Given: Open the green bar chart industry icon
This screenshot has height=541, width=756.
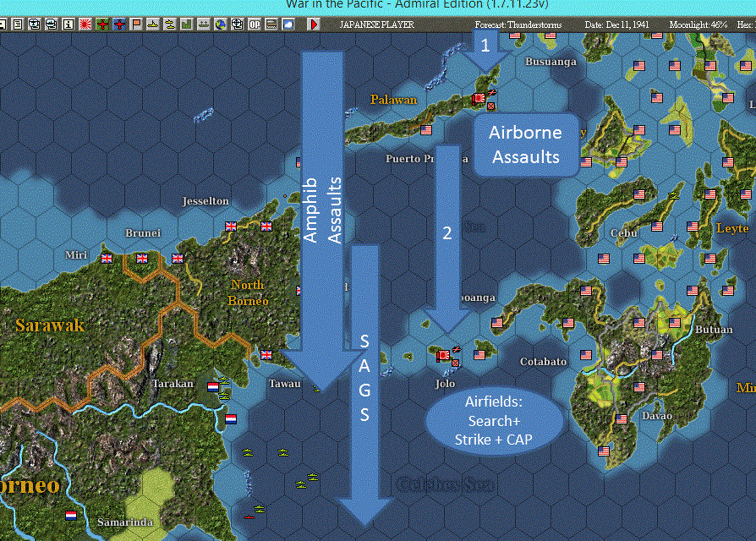Looking at the screenshot, I should (187, 24).
